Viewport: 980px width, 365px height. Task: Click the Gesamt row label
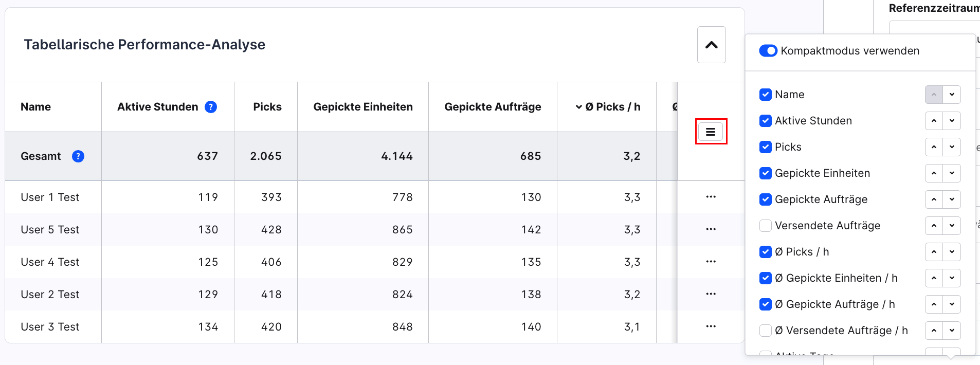click(x=41, y=156)
